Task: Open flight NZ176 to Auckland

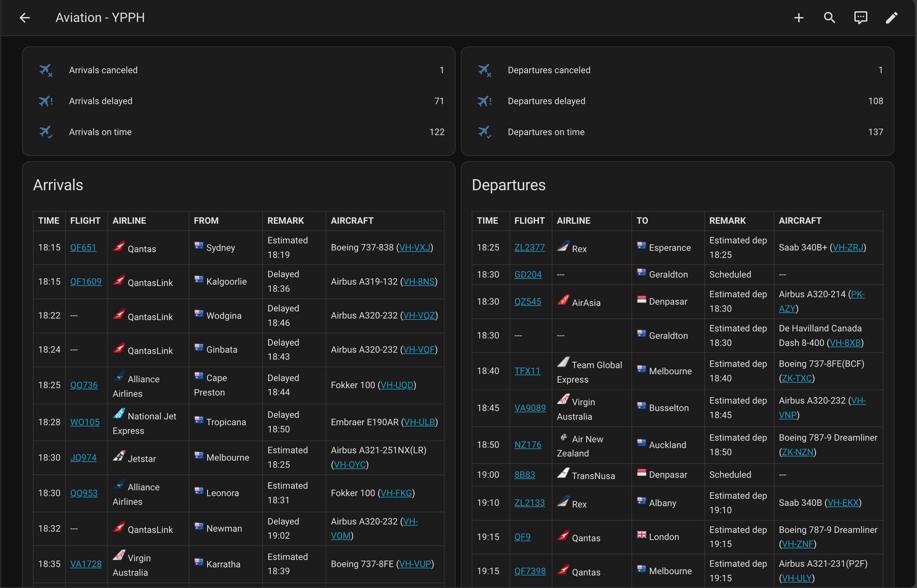Action: pos(528,445)
